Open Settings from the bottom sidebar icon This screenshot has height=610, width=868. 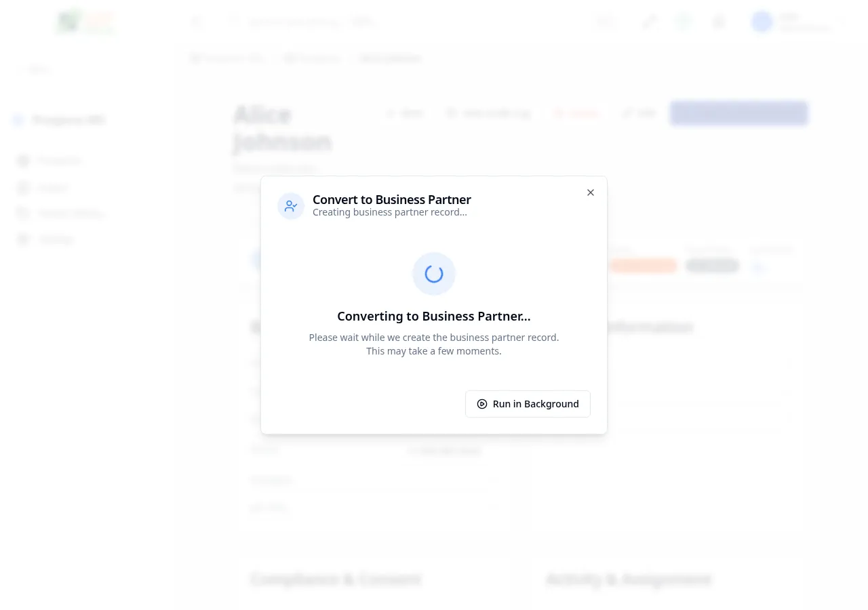click(23, 239)
